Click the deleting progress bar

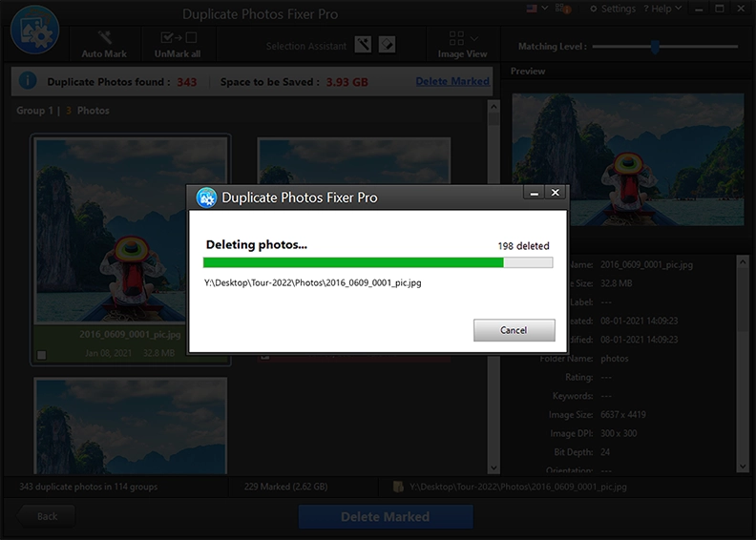coord(378,262)
